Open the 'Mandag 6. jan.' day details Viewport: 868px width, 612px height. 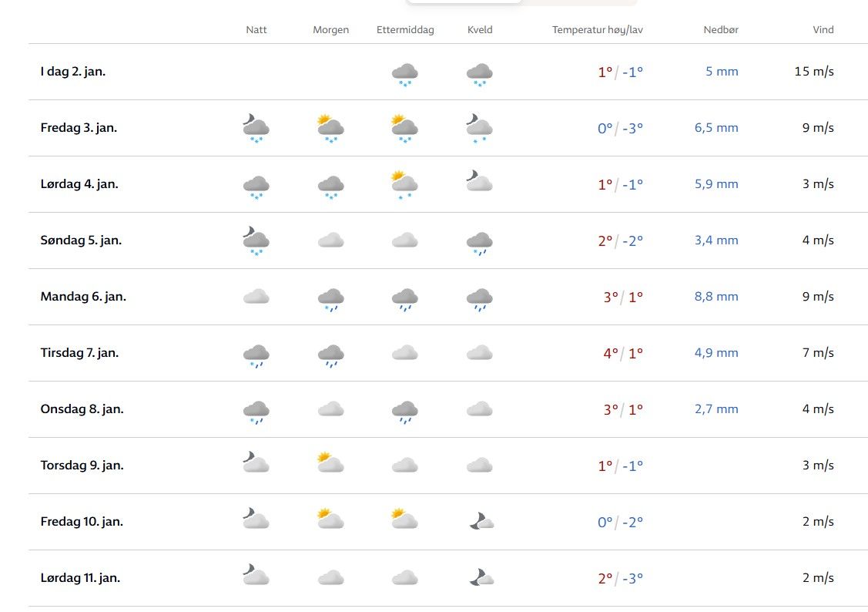tap(83, 297)
